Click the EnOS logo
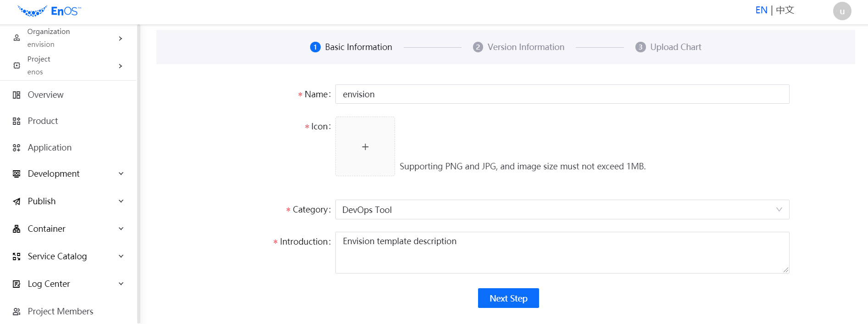 point(50,11)
